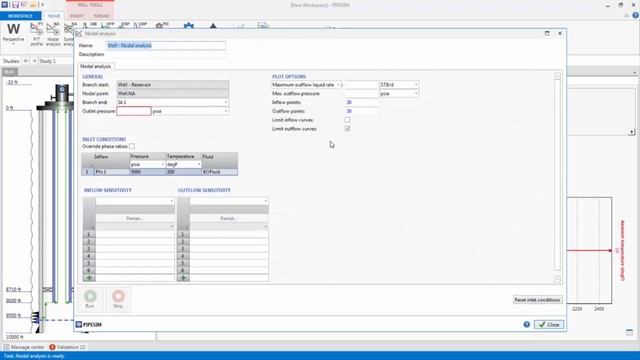Click the Run button icon
This screenshot has width=640, height=360.
pos(90,296)
